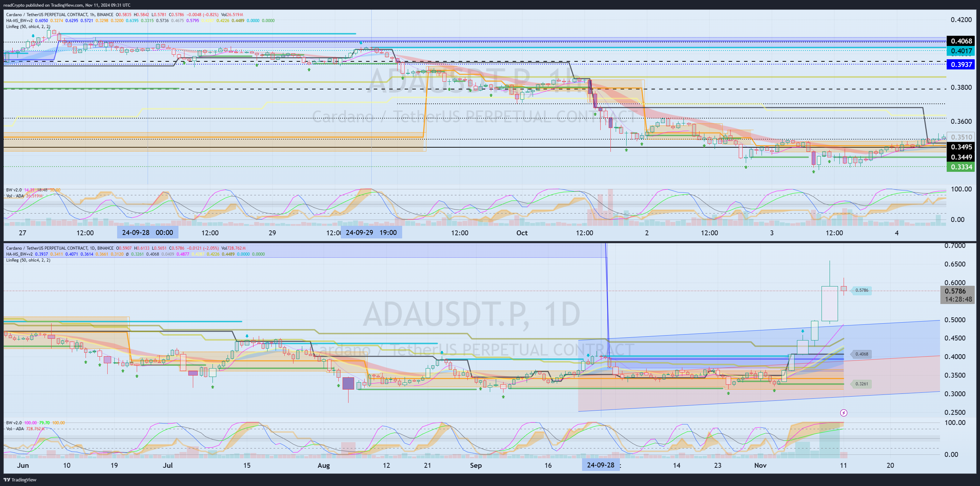This screenshot has width=980, height=486.
Task: Click the BW v2.0 indicator legend in 1D pane
Action: 14,423
